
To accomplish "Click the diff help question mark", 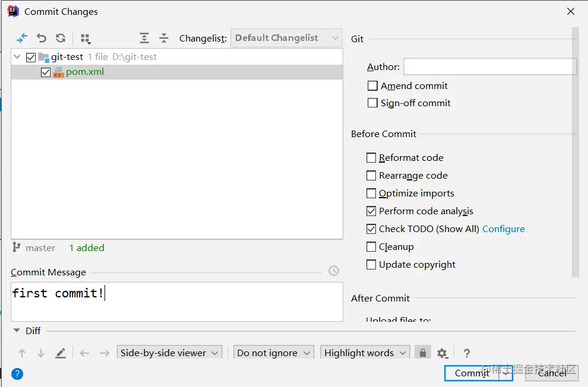I will [x=466, y=353].
